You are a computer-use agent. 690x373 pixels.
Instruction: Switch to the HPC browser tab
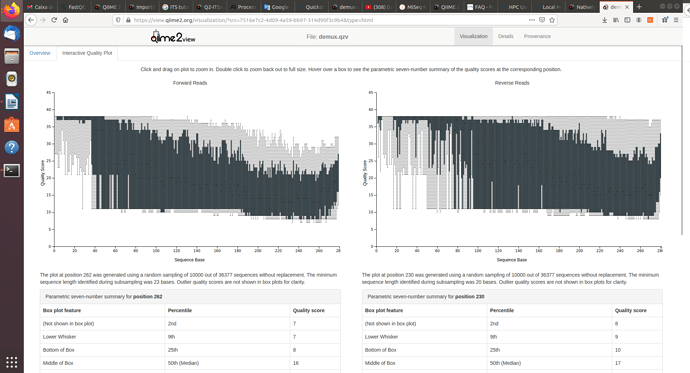pos(514,7)
